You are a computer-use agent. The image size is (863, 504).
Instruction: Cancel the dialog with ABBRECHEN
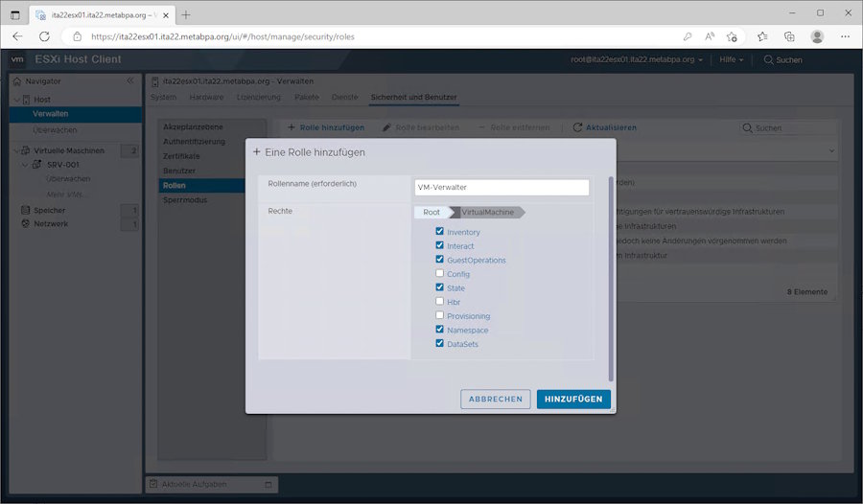496,399
